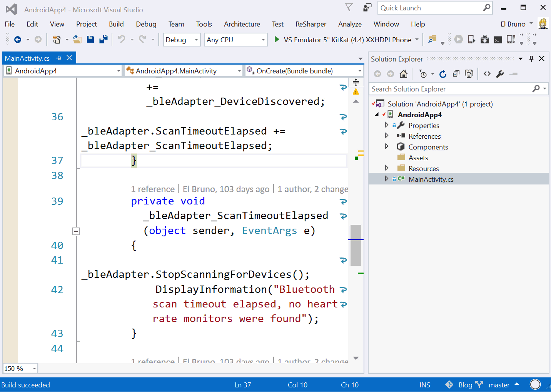This screenshot has height=392, width=551.
Task: Open Properties wrench icon in Solution Explorer
Action: [500, 74]
